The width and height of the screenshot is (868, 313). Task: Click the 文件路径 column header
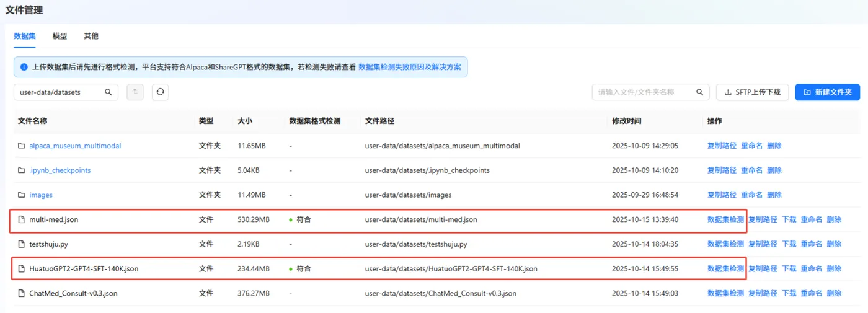[379, 121]
